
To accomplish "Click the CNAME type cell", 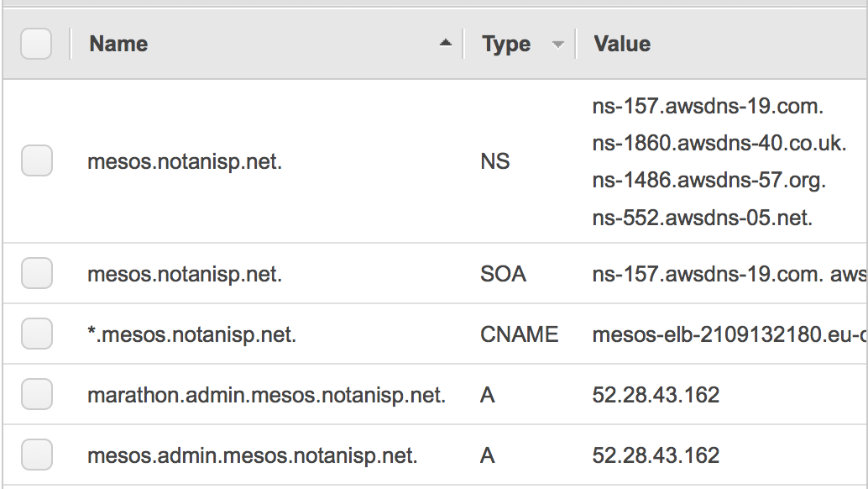I will coord(520,334).
